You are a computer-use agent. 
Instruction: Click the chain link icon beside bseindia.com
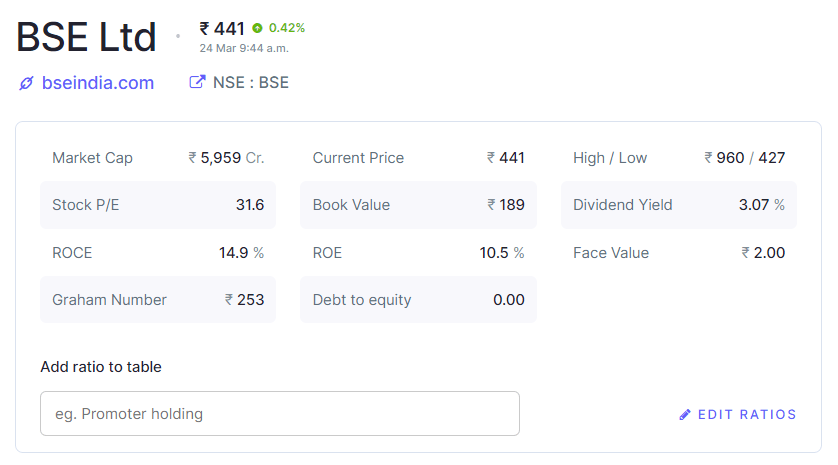click(x=26, y=83)
